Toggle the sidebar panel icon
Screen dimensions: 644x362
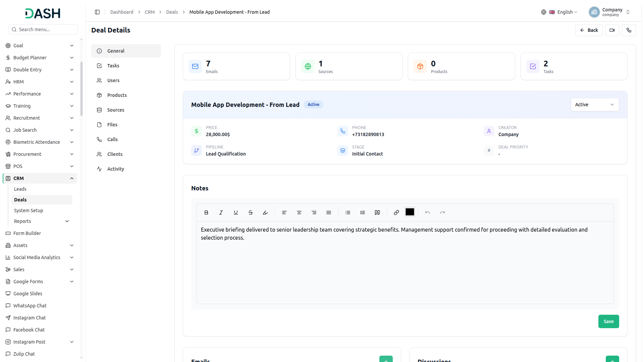click(97, 12)
